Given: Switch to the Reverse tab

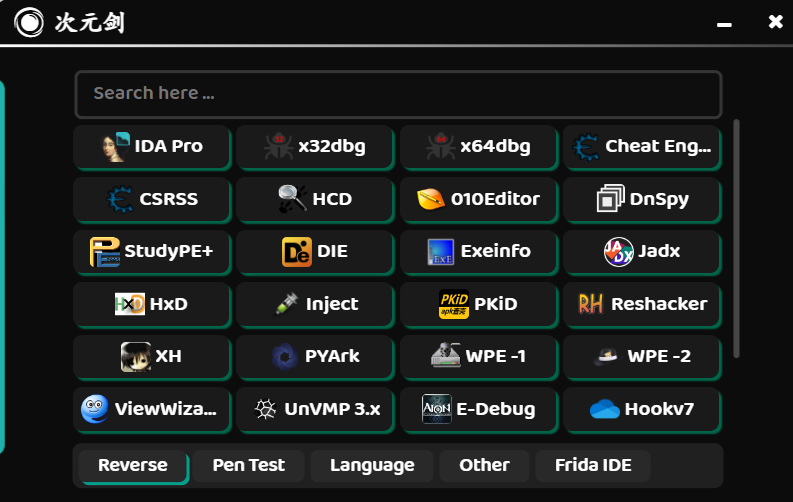Looking at the screenshot, I should point(133,466).
